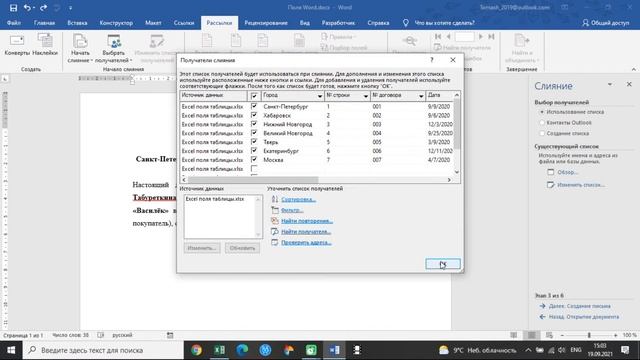The image size is (640, 360).
Task: Click search icon beside Найти получателя
Action: point(275,231)
